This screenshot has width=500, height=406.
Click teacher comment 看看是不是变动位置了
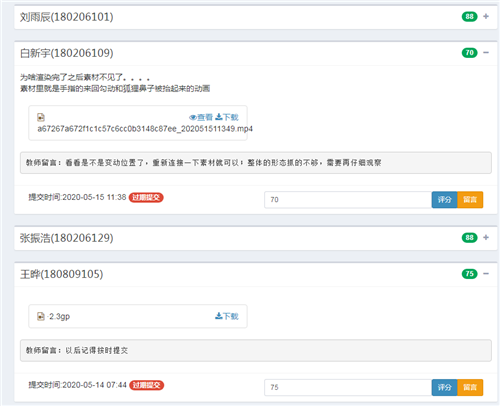coord(204,163)
